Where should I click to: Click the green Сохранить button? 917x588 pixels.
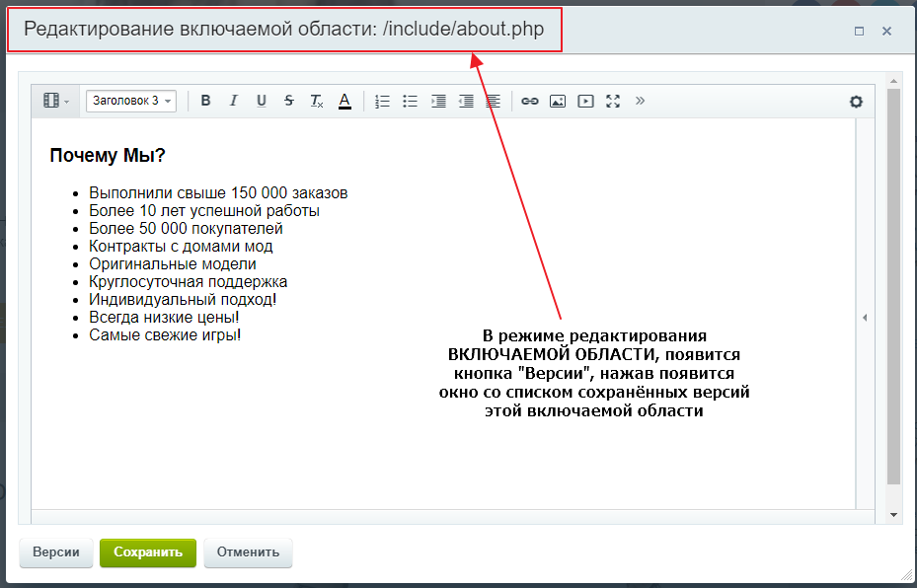[x=148, y=552]
